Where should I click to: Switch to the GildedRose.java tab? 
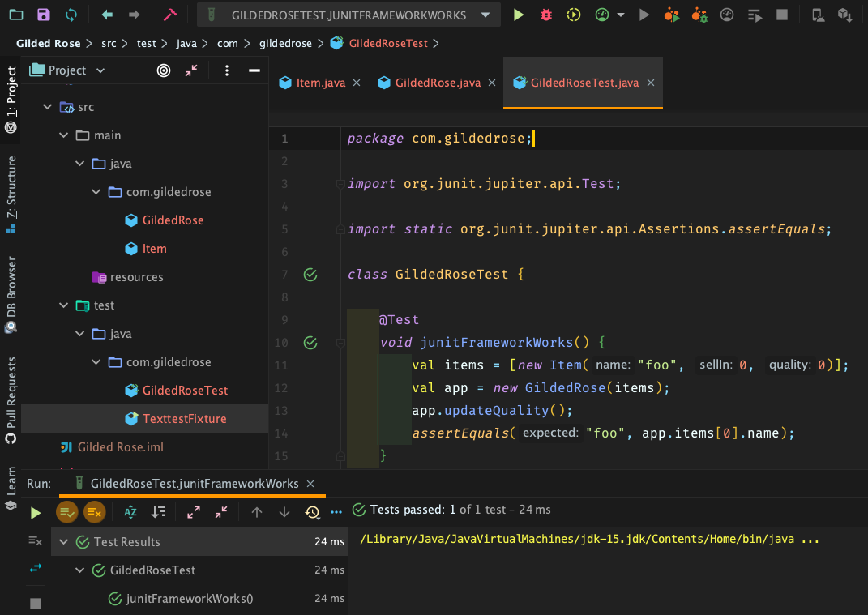438,83
